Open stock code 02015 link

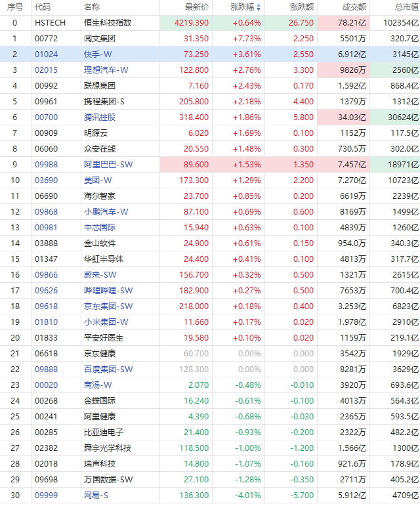coord(46,70)
